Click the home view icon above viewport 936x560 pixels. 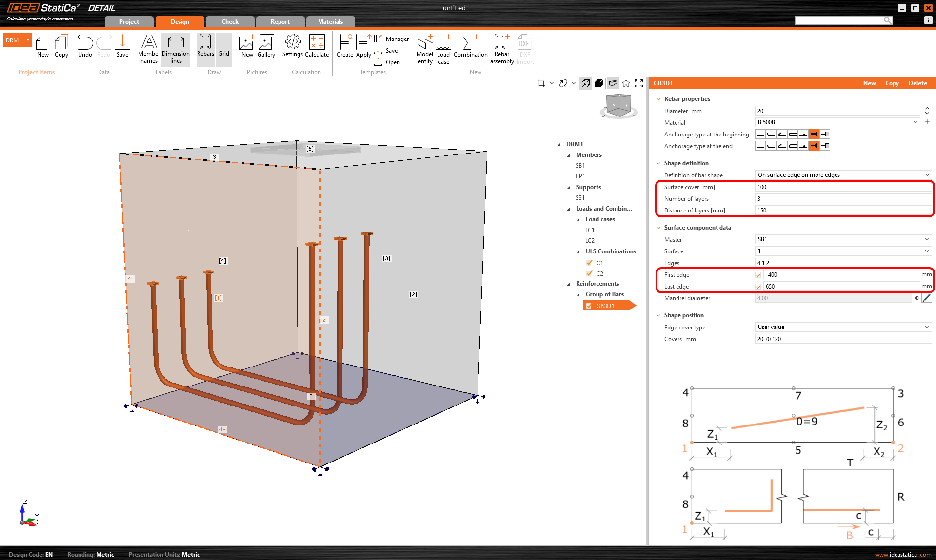pyautogui.click(x=626, y=83)
